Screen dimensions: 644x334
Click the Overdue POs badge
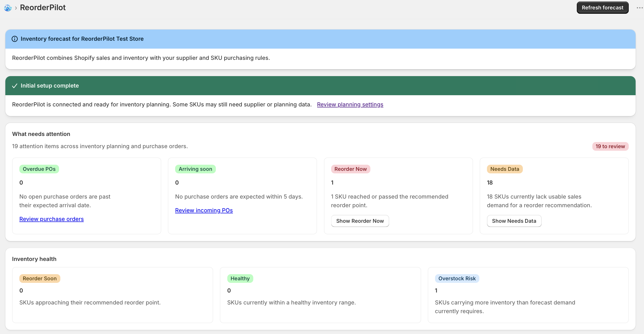(39, 169)
